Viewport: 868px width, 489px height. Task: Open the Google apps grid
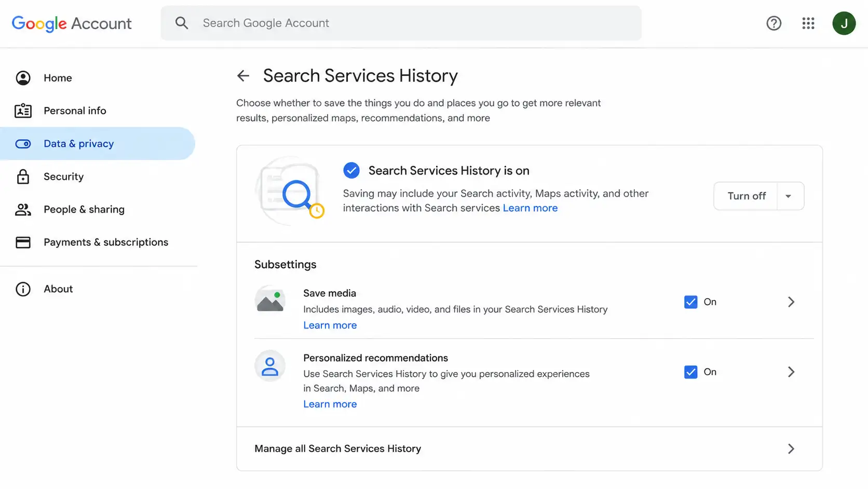point(808,23)
